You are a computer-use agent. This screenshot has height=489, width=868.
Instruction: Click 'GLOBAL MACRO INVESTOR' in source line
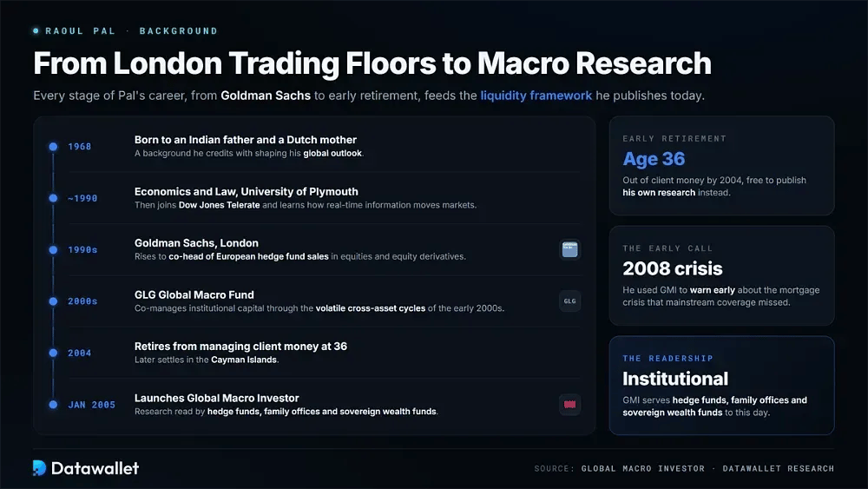(642, 468)
